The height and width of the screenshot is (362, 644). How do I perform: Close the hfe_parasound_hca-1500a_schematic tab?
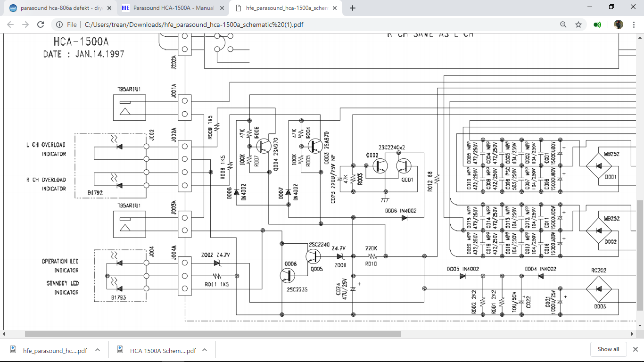[335, 8]
